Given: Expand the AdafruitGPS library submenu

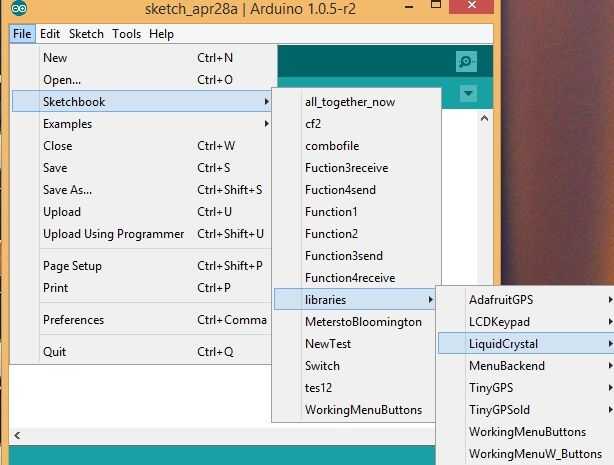Looking at the screenshot, I should tap(526, 300).
